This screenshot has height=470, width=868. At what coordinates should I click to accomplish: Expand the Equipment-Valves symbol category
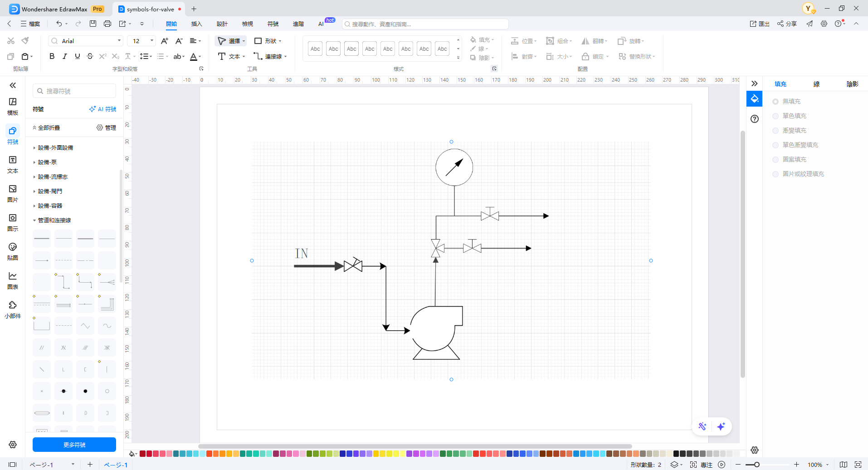click(50, 191)
